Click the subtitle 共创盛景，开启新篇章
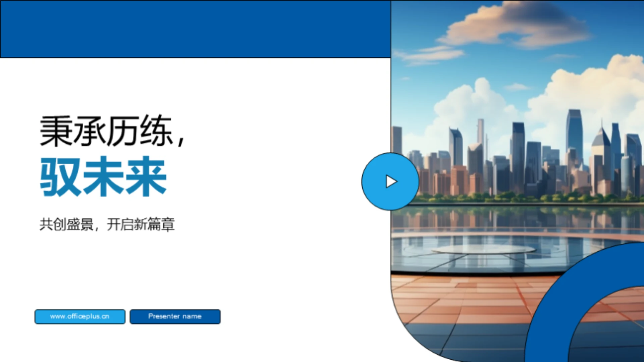The height and width of the screenshot is (362, 644). point(107,224)
